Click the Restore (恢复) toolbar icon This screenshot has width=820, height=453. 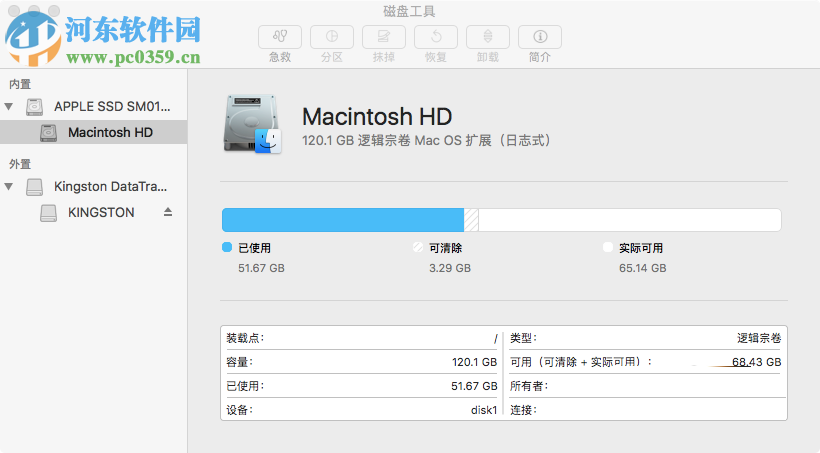pyautogui.click(x=436, y=37)
